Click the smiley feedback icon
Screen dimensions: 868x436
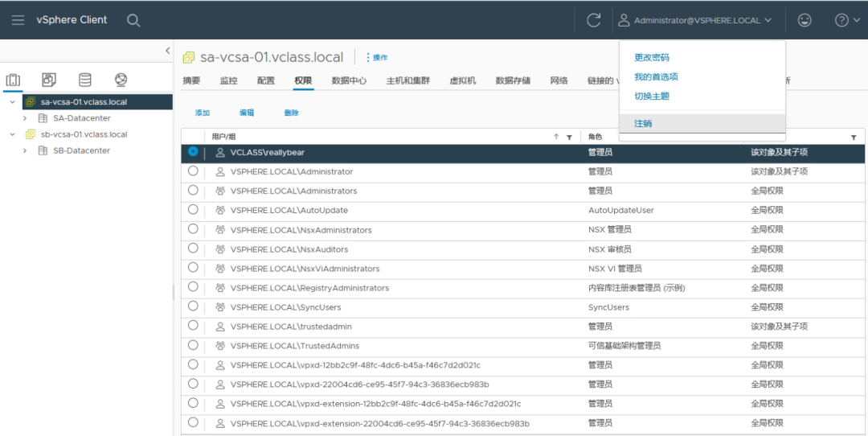click(x=805, y=20)
